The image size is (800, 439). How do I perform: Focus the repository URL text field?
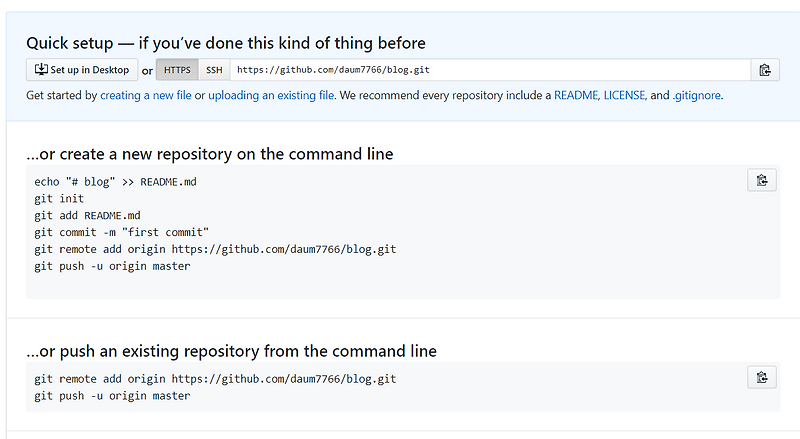point(490,70)
